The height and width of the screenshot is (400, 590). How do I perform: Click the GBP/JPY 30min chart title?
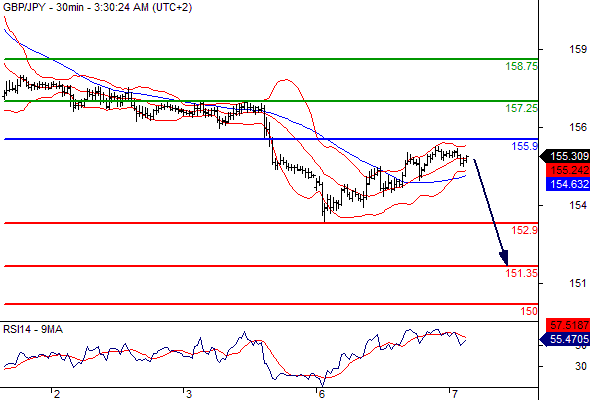[x=97, y=7]
